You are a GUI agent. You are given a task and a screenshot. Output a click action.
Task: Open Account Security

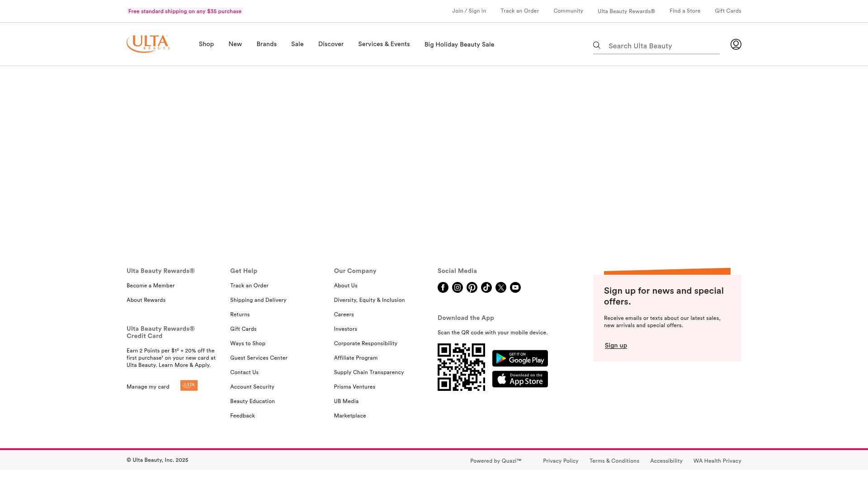252,387
